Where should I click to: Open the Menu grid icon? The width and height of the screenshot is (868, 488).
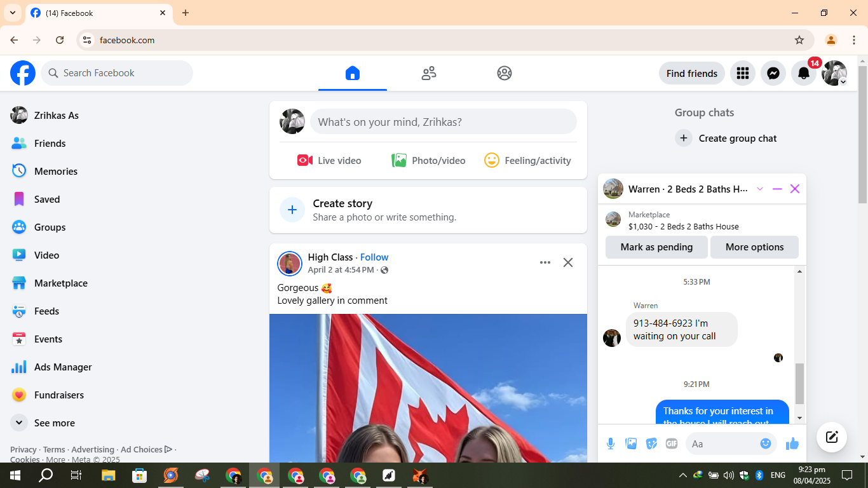coord(743,73)
